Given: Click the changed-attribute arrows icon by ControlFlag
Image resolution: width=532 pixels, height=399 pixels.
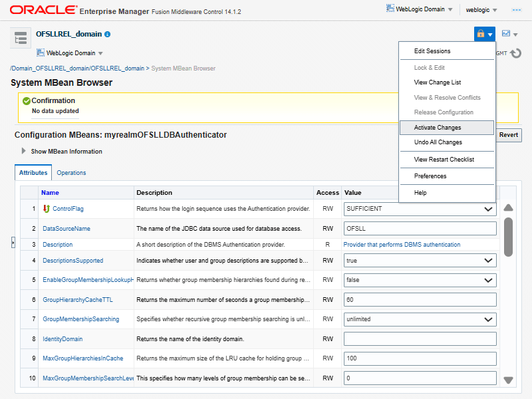Looking at the screenshot, I should [46, 209].
